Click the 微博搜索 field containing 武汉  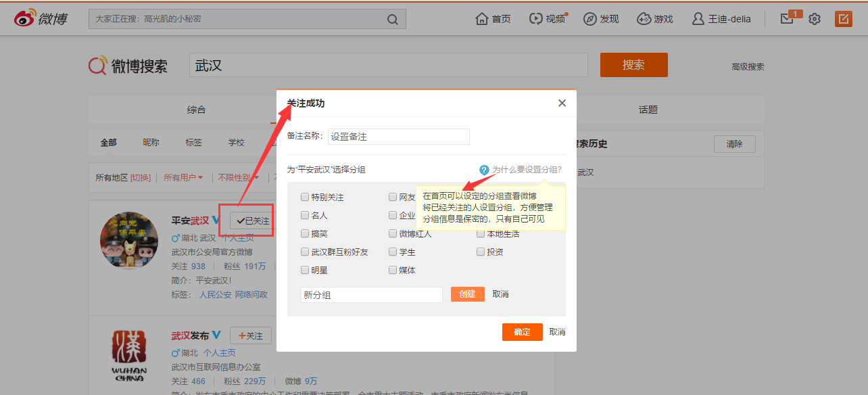pos(389,66)
